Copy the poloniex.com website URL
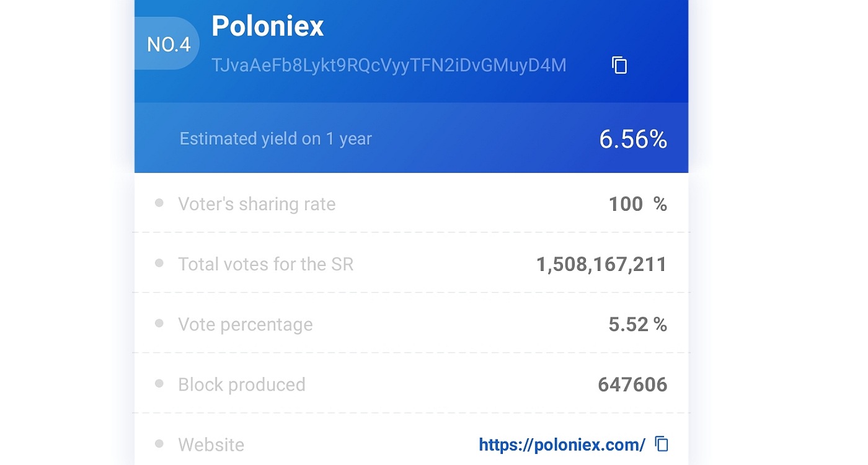The image size is (868, 465). coord(662,444)
